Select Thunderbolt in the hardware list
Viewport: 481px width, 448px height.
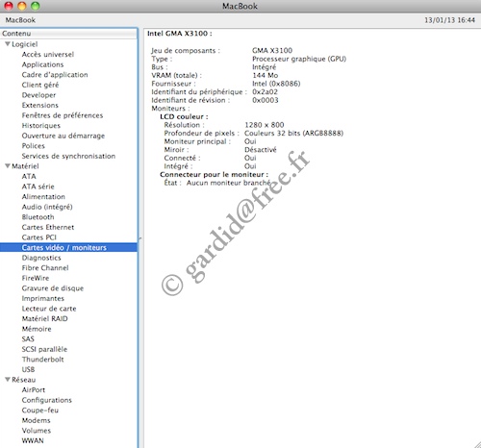point(42,360)
